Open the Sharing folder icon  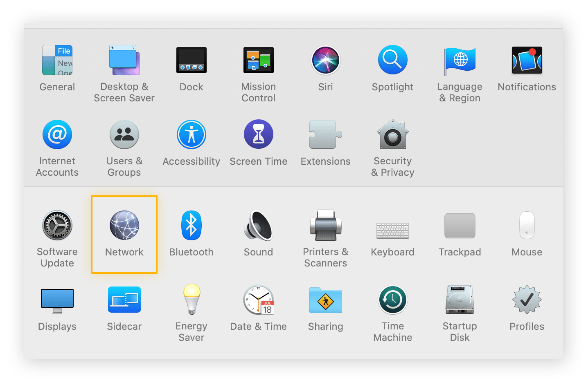(x=325, y=300)
